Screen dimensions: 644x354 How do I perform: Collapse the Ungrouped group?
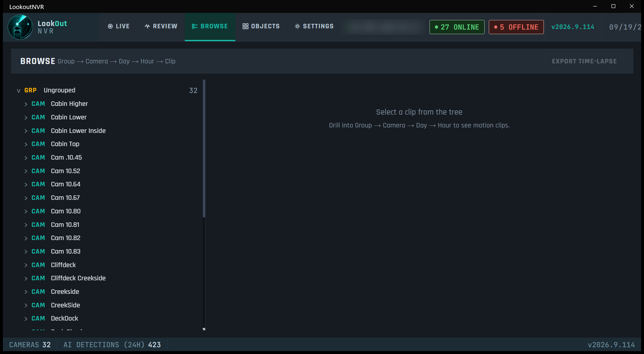pyautogui.click(x=19, y=91)
